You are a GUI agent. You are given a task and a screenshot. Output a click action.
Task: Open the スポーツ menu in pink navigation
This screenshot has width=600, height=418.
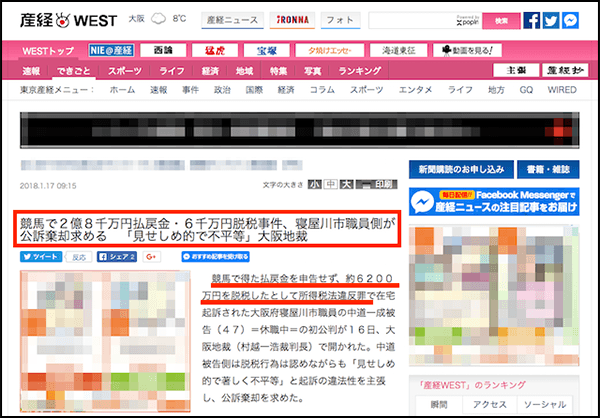[124, 71]
